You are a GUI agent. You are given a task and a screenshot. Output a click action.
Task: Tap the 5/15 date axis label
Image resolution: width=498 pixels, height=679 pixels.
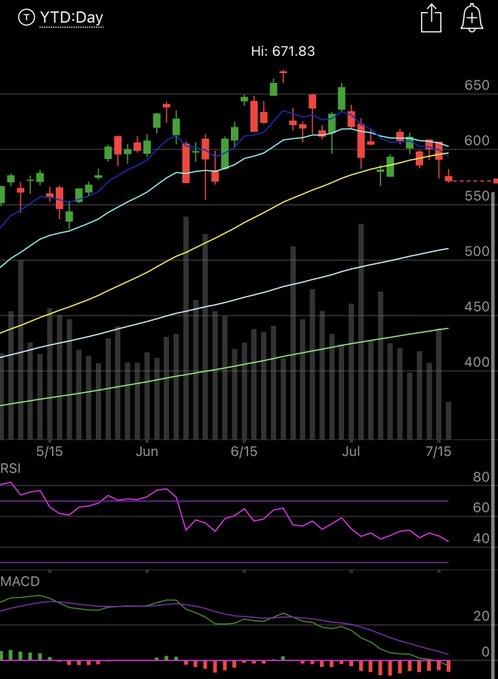tap(49, 452)
